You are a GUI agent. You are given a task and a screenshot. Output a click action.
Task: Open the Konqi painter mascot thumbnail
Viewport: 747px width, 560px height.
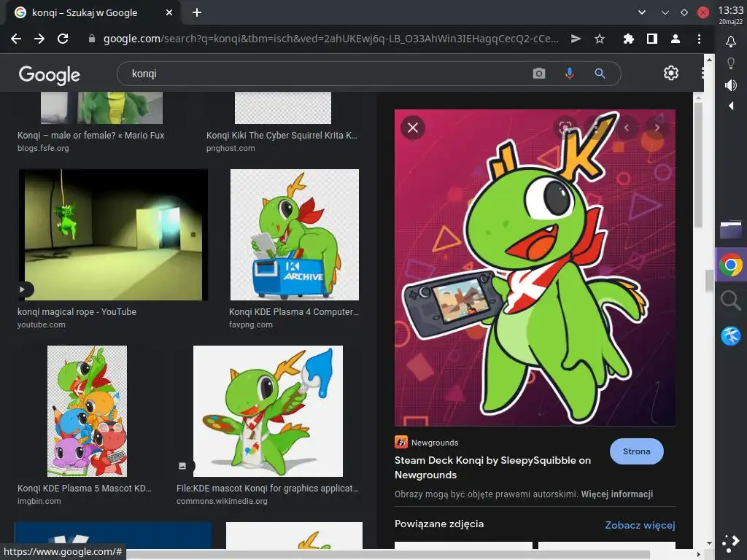point(268,411)
